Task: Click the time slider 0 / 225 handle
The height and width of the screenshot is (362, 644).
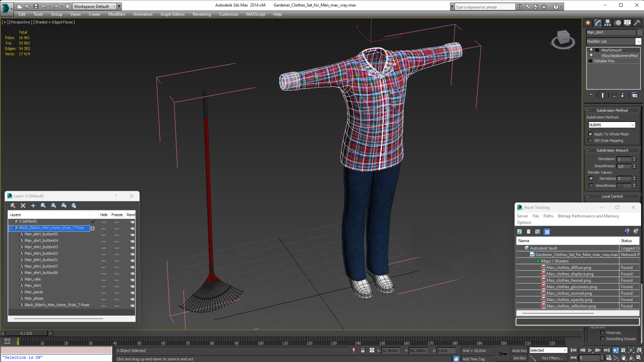Action: click(26, 333)
